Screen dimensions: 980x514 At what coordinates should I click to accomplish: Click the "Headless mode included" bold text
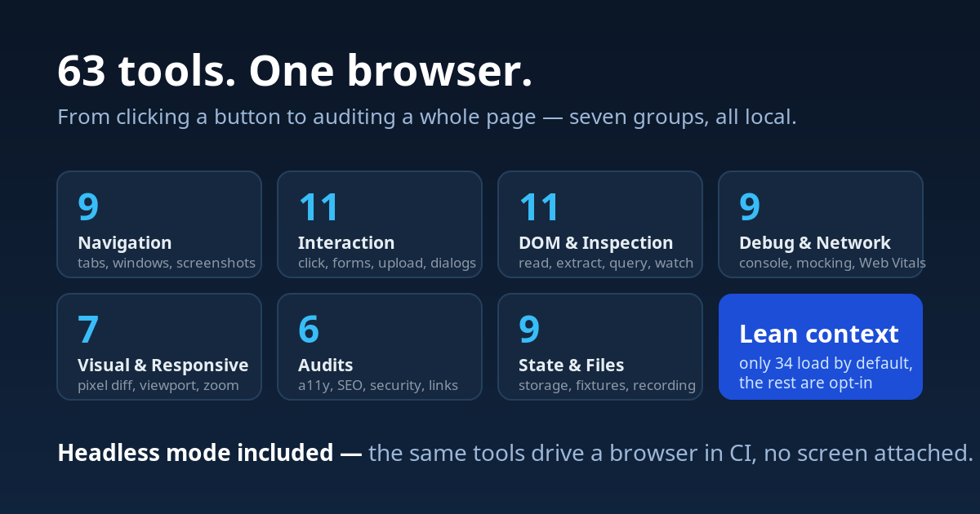click(x=195, y=453)
